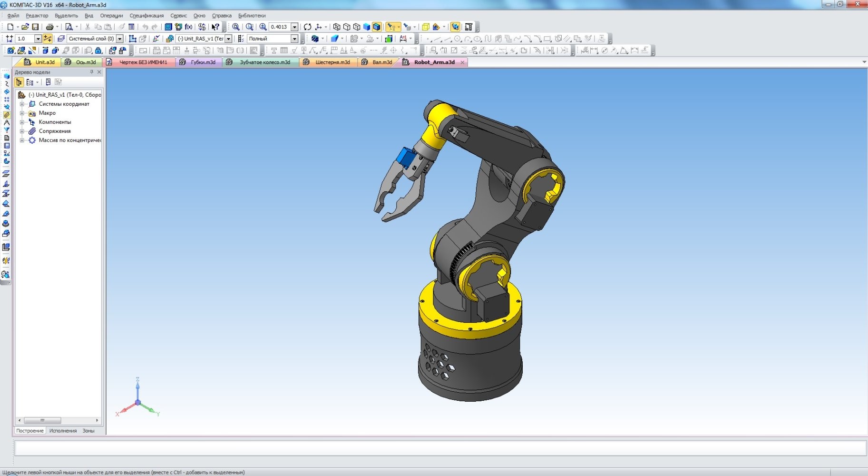The image size is (868, 476).
Task: Toggle shaded-with-edges display mode
Action: [377, 27]
